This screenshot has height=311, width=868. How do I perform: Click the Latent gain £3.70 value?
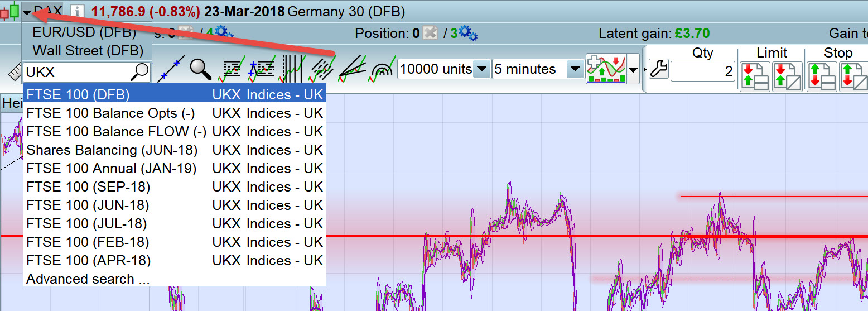692,34
